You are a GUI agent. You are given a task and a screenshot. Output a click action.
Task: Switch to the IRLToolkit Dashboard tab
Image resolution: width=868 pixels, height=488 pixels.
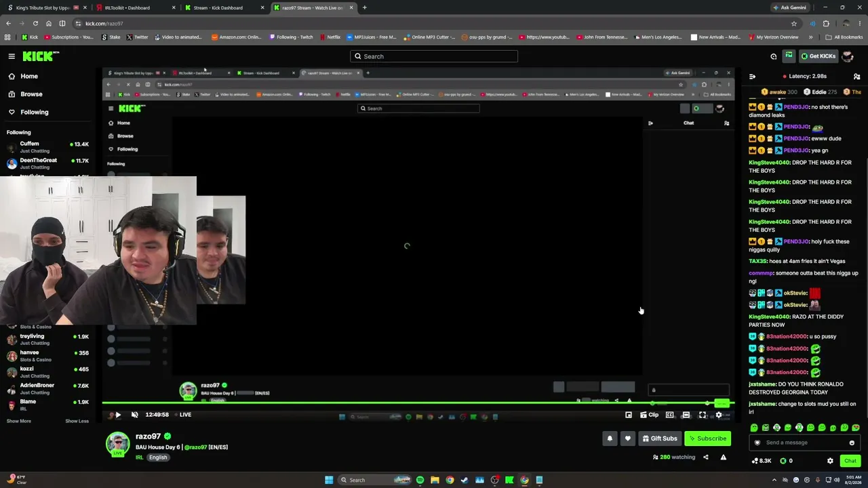(x=136, y=7)
